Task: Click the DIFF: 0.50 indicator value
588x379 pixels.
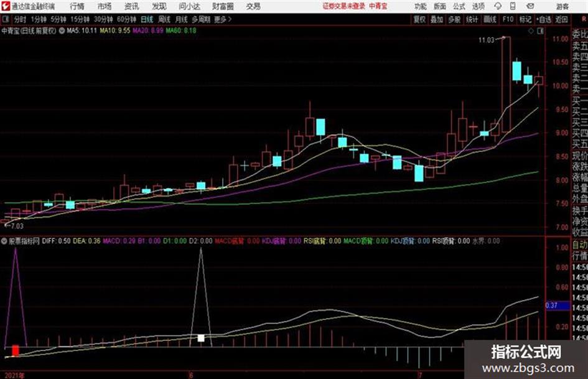Action: pyautogui.click(x=56, y=241)
